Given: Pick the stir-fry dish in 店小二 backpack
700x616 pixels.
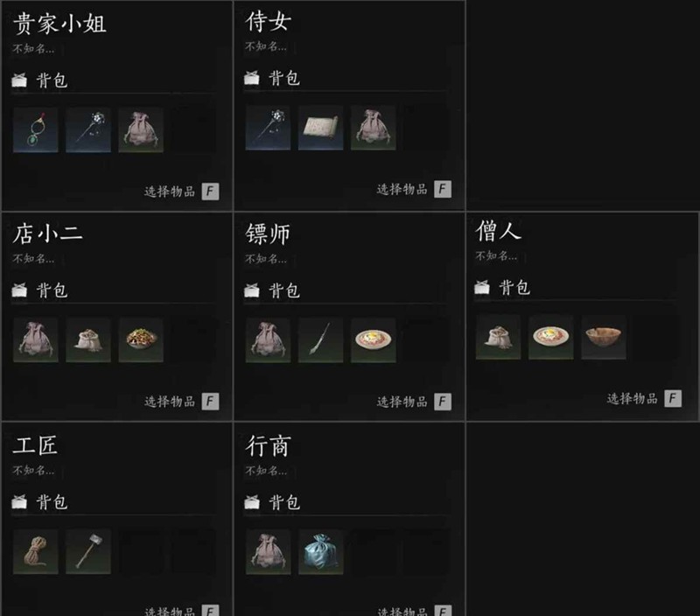Looking at the screenshot, I should 141,339.
